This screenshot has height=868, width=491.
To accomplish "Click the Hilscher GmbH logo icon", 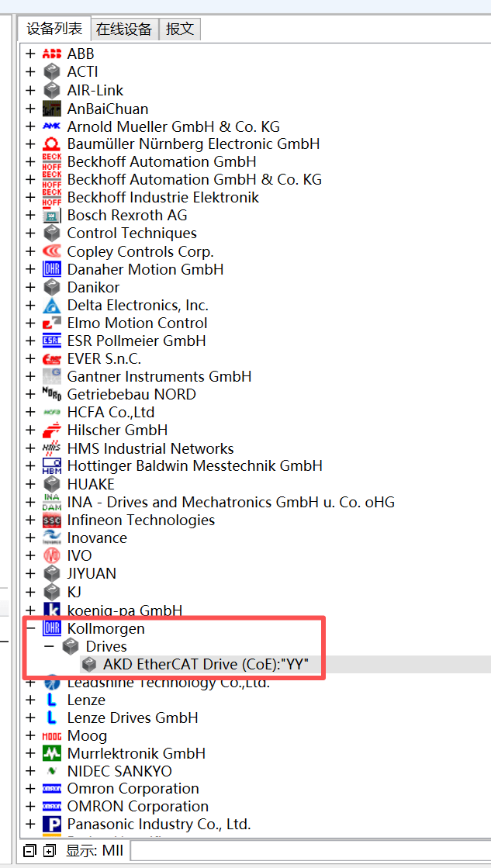I will [x=51, y=430].
